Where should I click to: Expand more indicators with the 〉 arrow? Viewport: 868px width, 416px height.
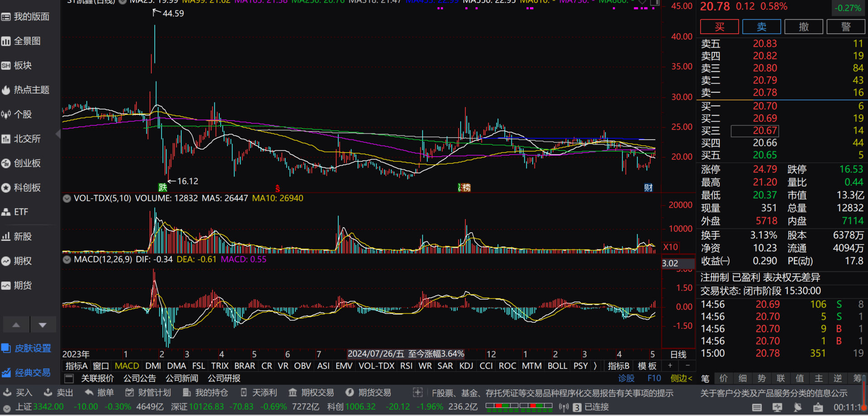(x=595, y=366)
